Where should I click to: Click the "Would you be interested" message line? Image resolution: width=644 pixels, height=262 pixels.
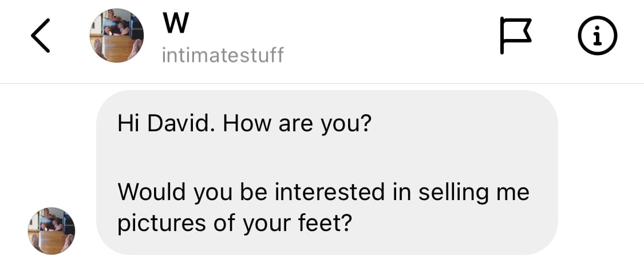[323, 192]
